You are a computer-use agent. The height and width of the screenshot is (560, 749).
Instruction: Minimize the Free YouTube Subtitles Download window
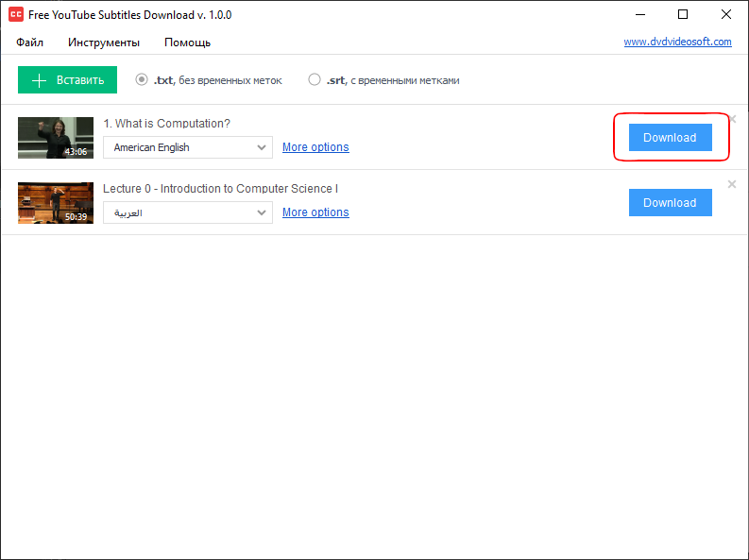click(640, 14)
